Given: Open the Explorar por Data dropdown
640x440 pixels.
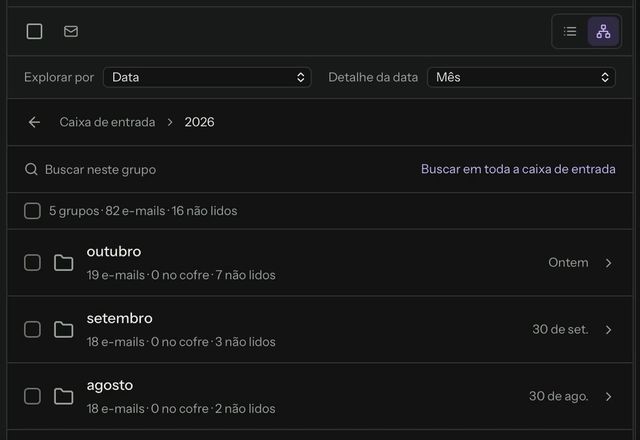Looking at the screenshot, I should click(207, 77).
